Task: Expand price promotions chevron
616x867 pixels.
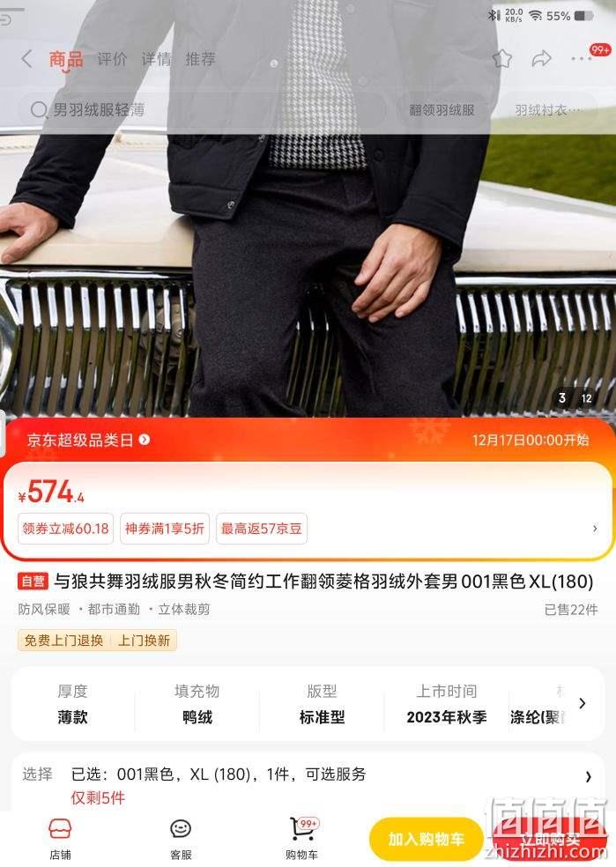Action: [595, 529]
